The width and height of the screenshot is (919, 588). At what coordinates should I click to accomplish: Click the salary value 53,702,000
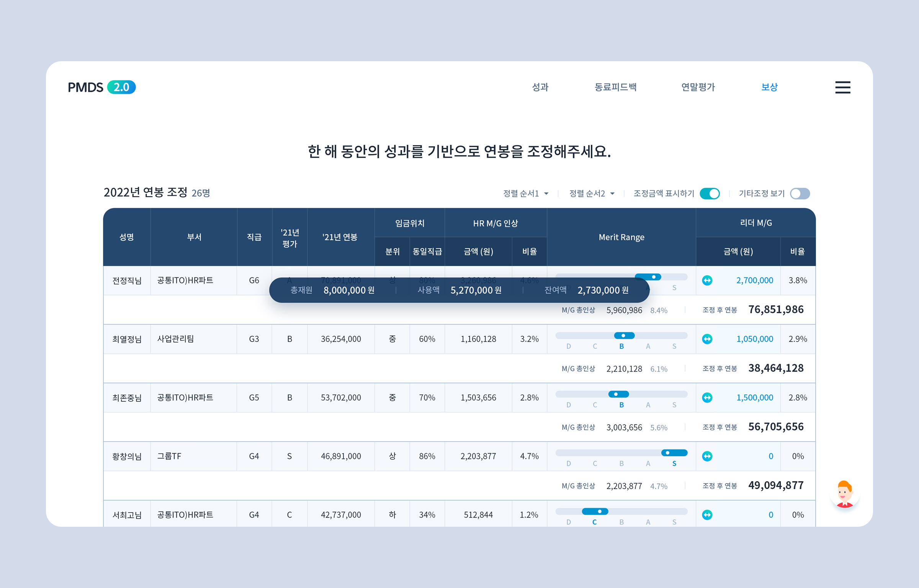[x=341, y=397]
